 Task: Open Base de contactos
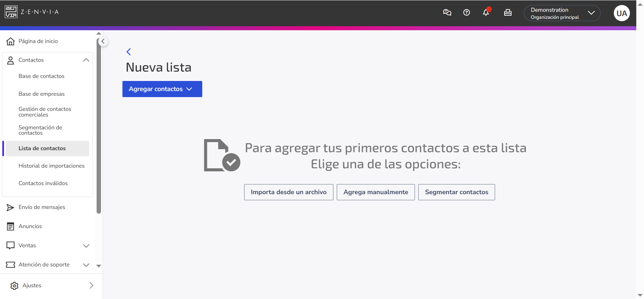pyautogui.click(x=42, y=76)
